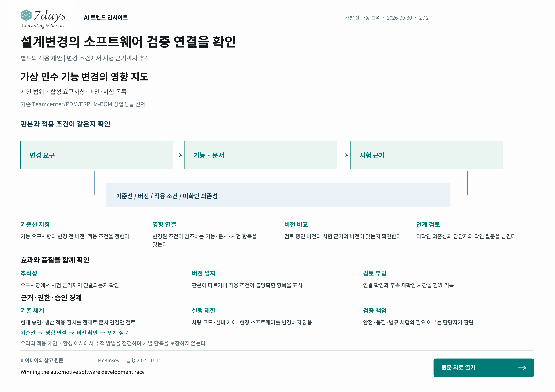
Task: Click the 버전 비교 step heading
Action: pos(296,224)
